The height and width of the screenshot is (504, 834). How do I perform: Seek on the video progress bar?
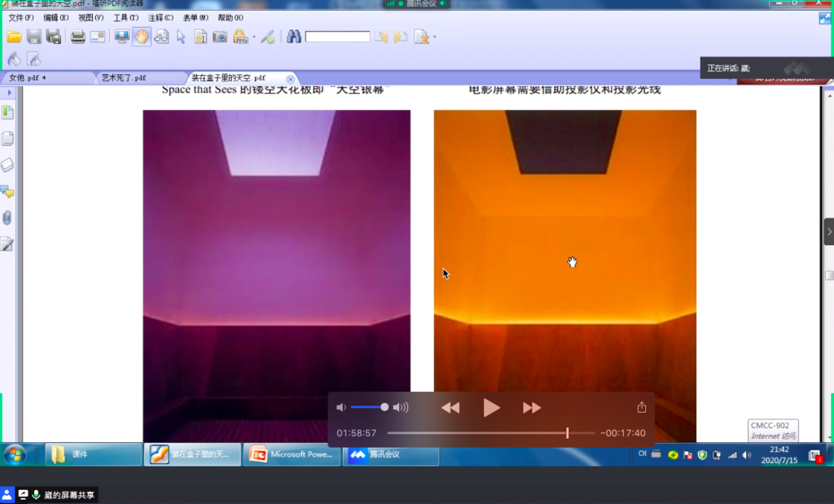491,433
